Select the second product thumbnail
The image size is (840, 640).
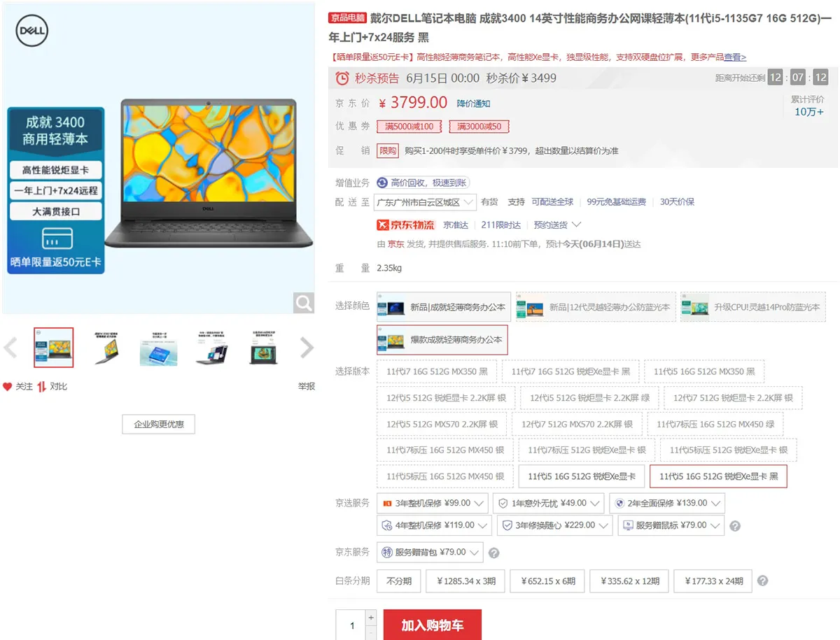tap(106, 347)
